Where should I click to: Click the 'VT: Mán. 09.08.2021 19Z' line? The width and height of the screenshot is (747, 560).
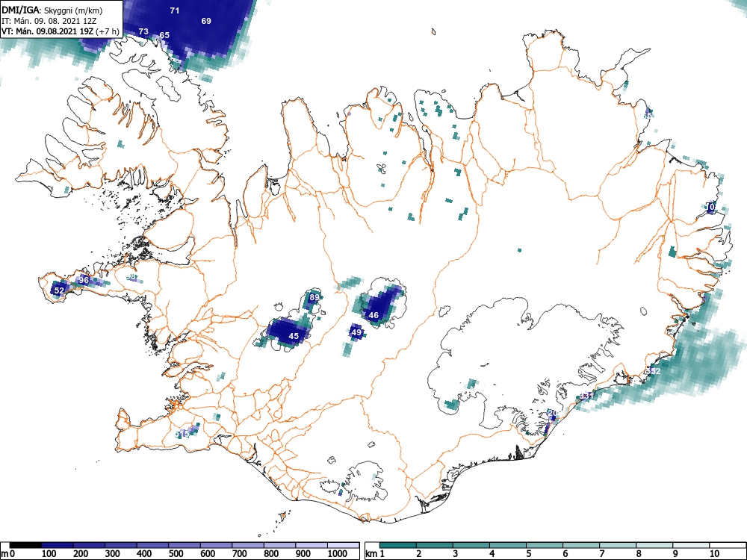click(46, 31)
